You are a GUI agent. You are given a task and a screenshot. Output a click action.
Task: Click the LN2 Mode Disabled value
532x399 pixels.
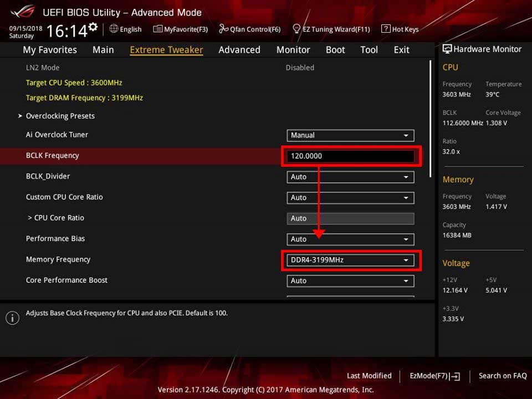pyautogui.click(x=300, y=68)
